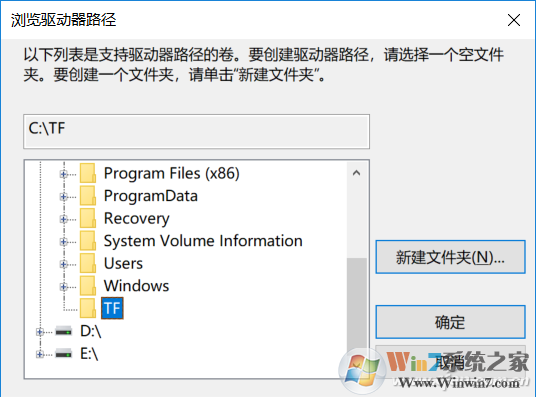Click the System Volume Information folder icon
The height and width of the screenshot is (397, 536).
coord(88,241)
